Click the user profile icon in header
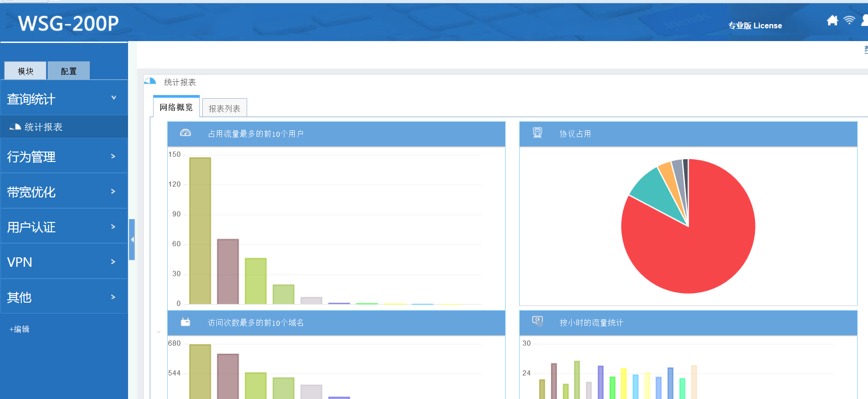This screenshot has width=868, height=399. [864, 20]
